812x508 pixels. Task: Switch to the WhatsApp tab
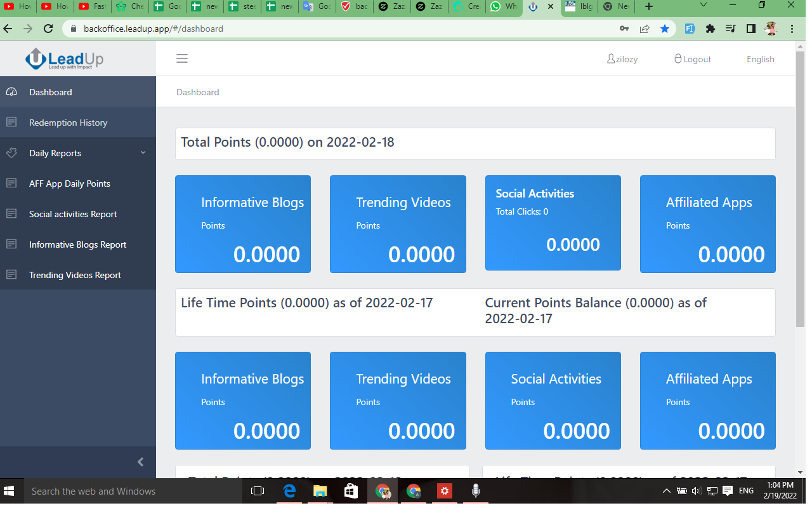(502, 6)
